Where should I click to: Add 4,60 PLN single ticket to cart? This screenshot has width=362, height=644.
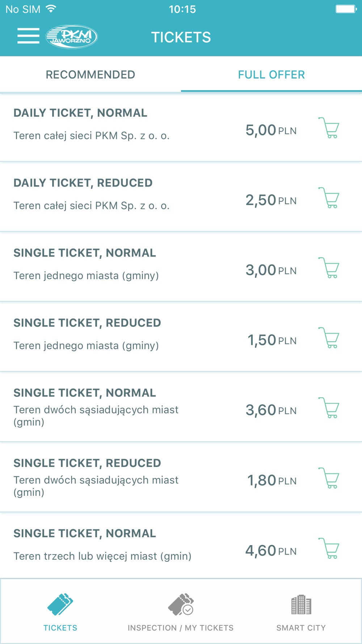click(x=329, y=548)
